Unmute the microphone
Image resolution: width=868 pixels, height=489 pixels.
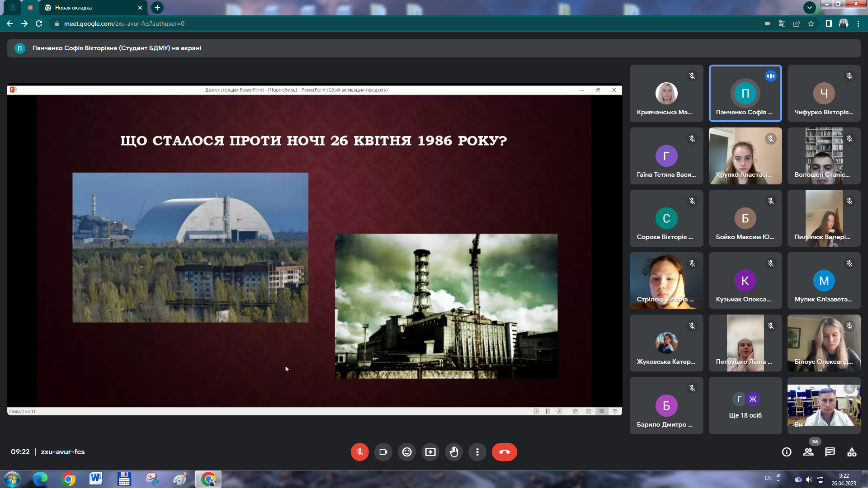360,452
